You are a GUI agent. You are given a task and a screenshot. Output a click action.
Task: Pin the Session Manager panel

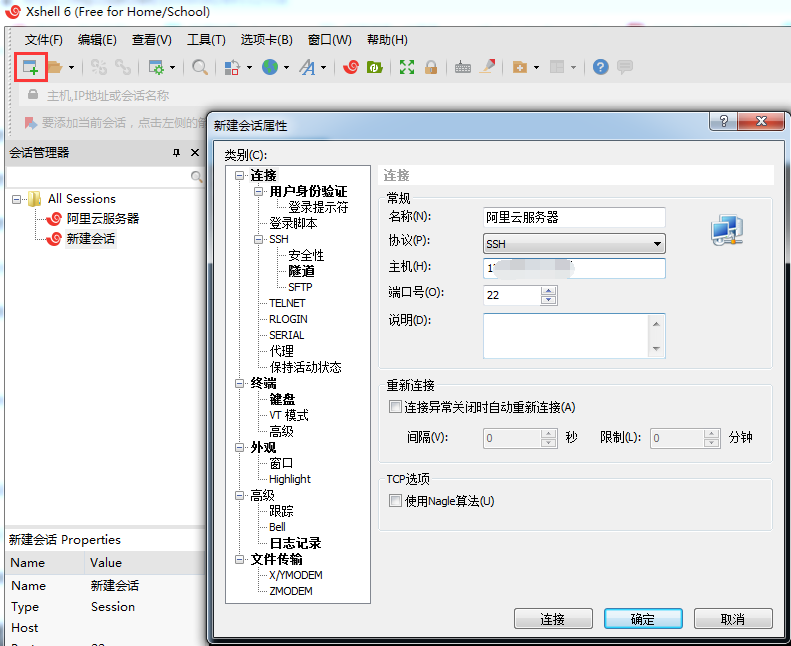pyautogui.click(x=176, y=152)
